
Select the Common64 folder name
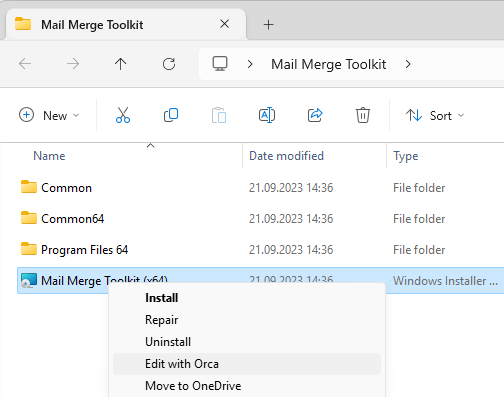pyautogui.click(x=72, y=219)
